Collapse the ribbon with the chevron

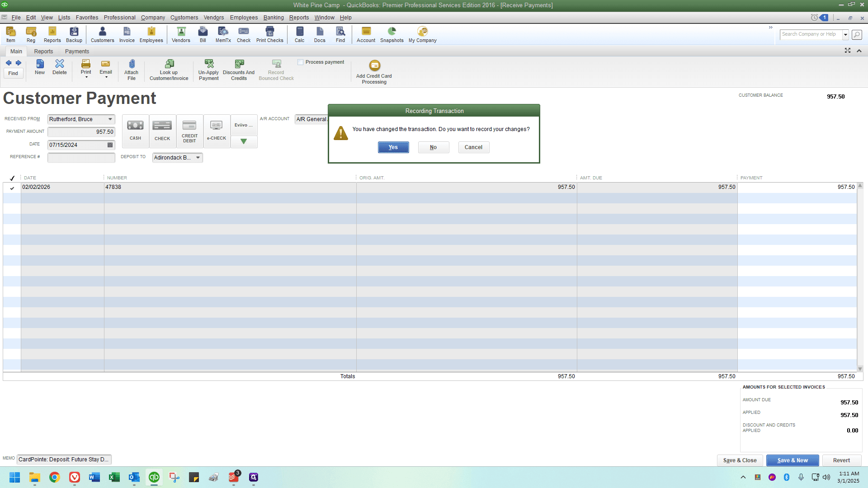(x=859, y=51)
